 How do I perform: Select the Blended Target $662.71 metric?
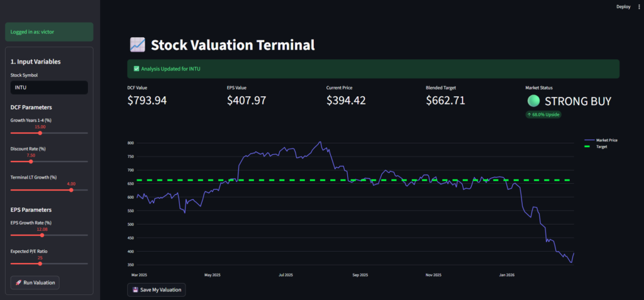pyautogui.click(x=445, y=100)
